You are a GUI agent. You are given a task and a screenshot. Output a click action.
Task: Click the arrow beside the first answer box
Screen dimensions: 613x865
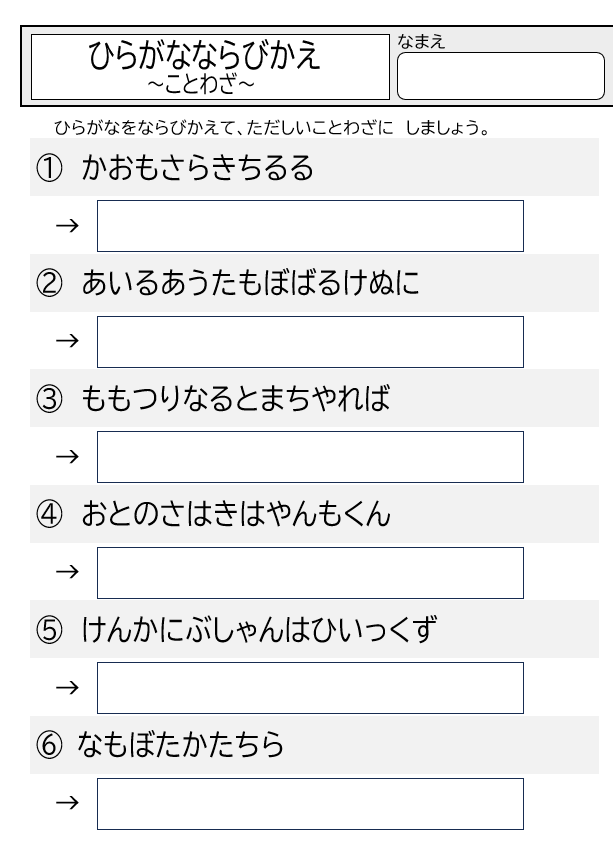[67, 225]
